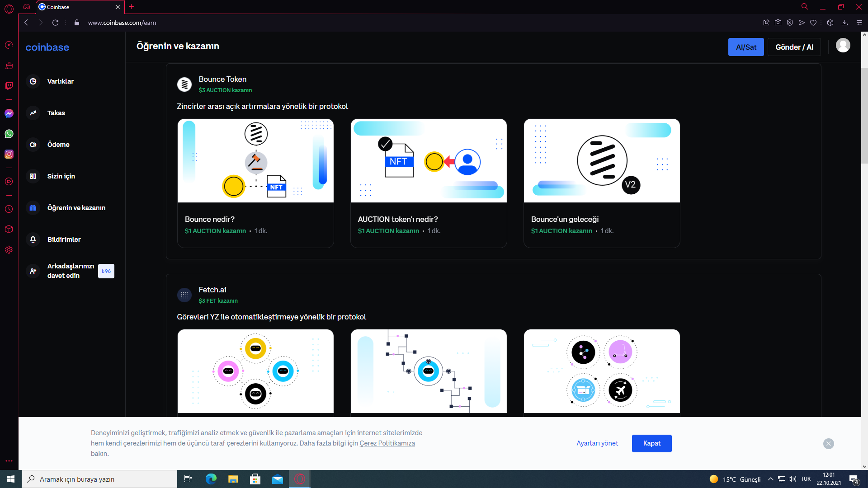Click the padlock site security icon

77,23
